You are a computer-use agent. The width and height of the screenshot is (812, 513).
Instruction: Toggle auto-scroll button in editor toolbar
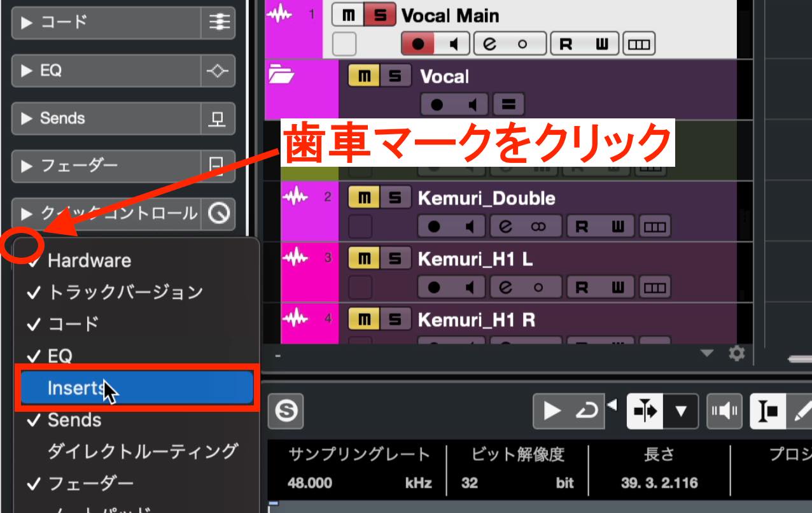pos(645,411)
